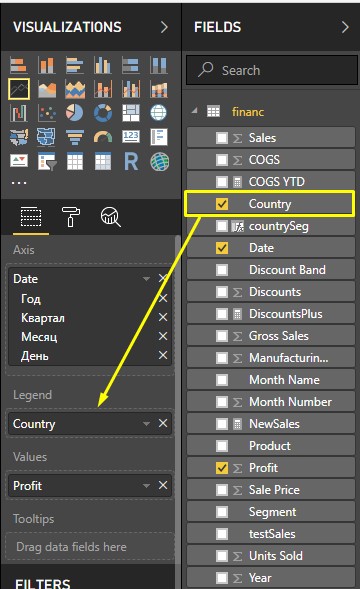Remove the Месяц hierarchy level
Viewport: 360px width, 589px height.
point(163,336)
